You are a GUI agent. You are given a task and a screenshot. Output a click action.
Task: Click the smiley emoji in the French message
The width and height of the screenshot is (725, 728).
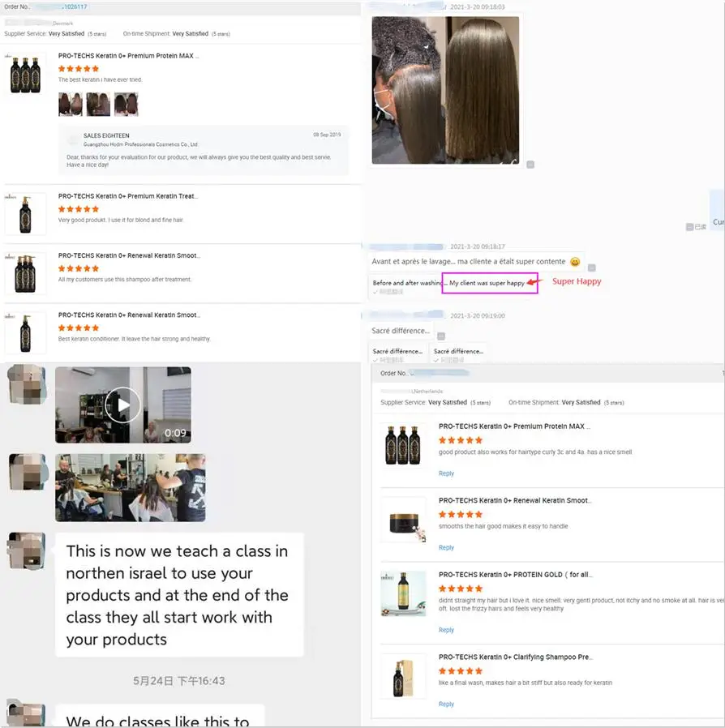pos(575,263)
